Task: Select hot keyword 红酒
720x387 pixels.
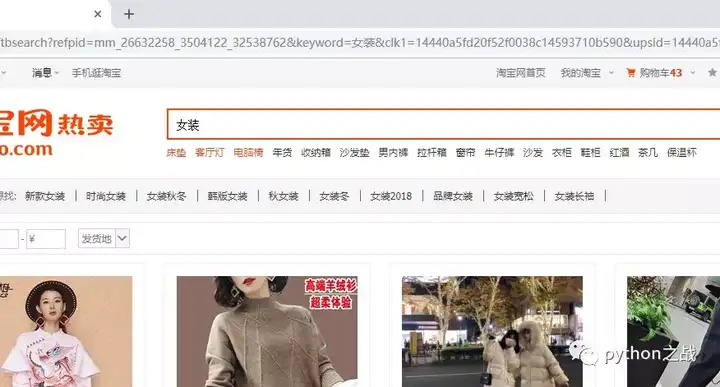Action: point(619,152)
